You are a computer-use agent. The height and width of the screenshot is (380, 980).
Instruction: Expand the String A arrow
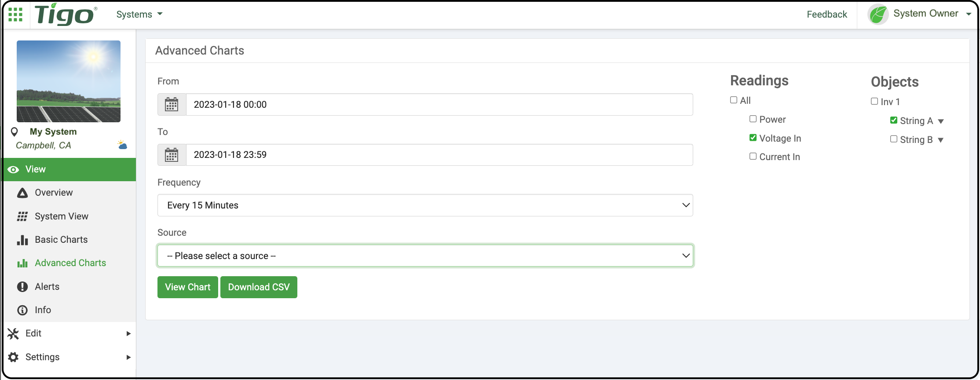(941, 121)
